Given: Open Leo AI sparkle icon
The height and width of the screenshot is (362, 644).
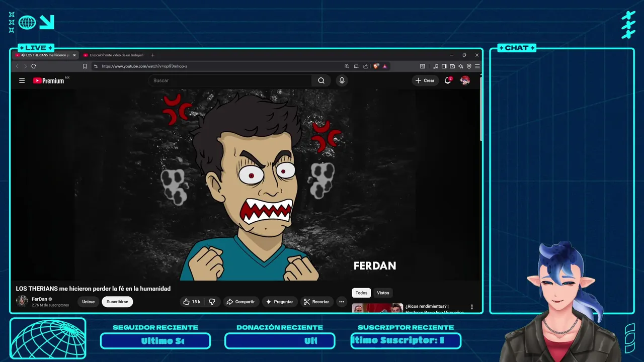Looking at the screenshot, I should (460, 66).
